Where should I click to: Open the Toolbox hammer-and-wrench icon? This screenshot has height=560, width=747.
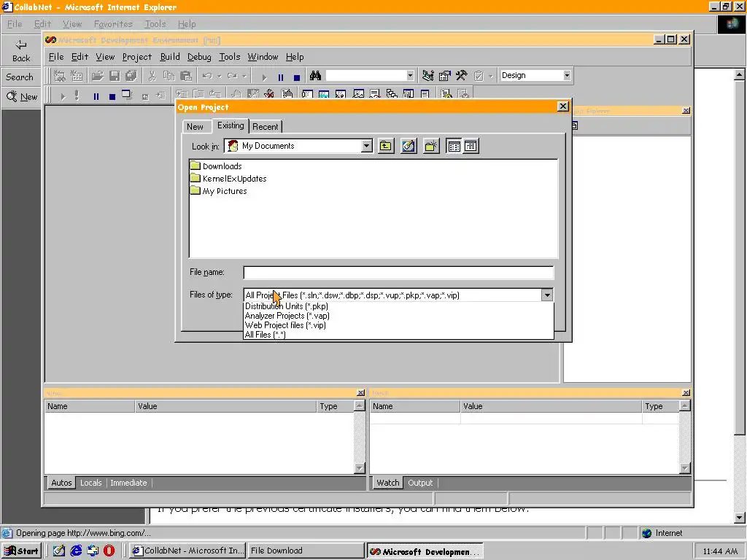point(461,76)
